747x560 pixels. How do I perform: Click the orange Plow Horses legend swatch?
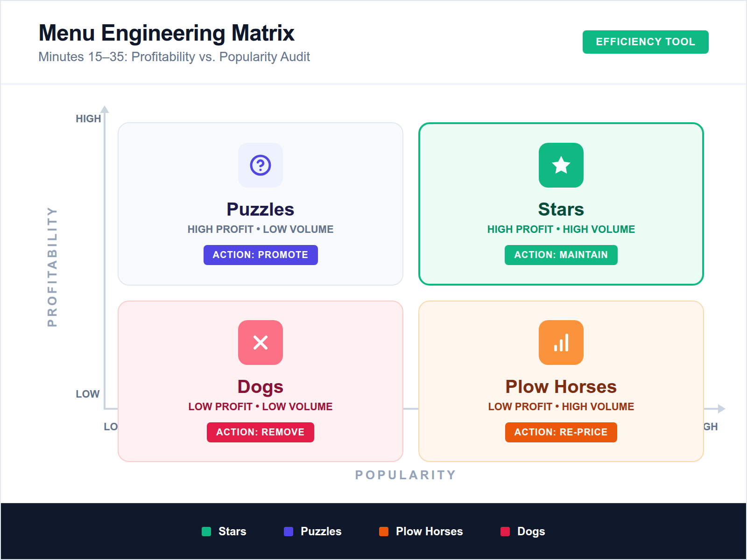click(x=384, y=531)
